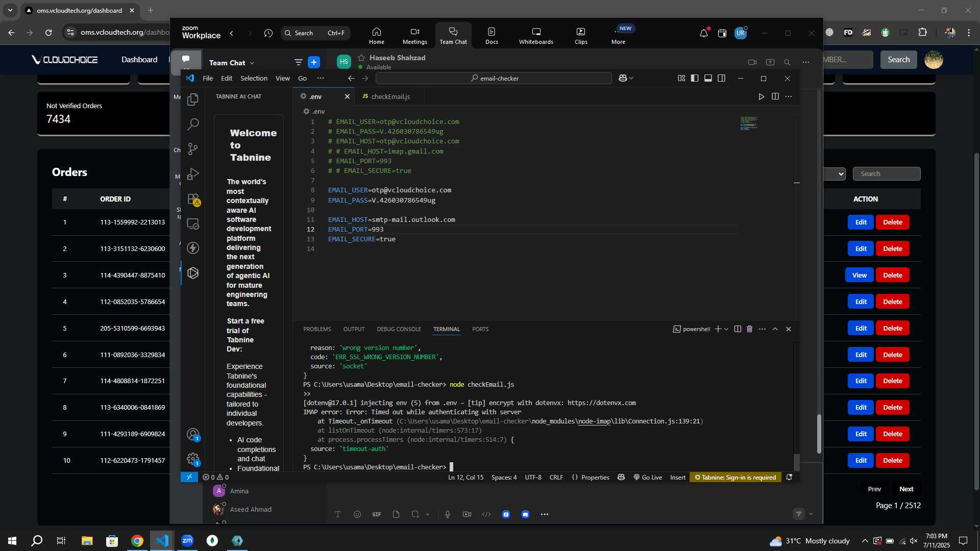Open the More menu in Zoom
The width and height of the screenshot is (980, 551).
(x=618, y=35)
